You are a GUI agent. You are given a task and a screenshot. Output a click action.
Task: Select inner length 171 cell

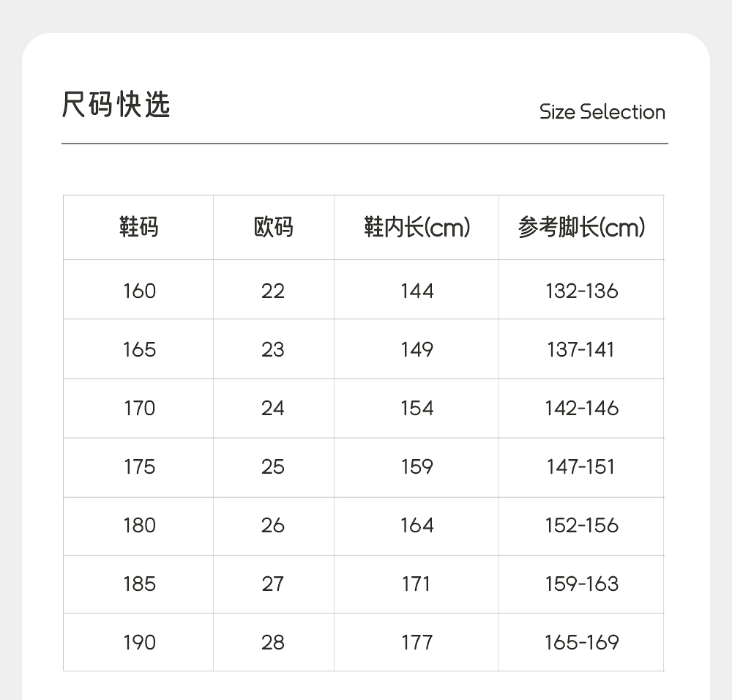417,584
